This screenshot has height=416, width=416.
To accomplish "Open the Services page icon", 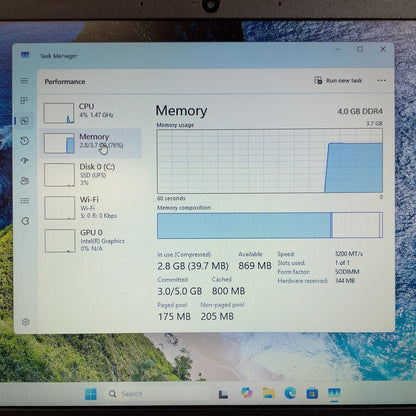I will click(x=25, y=221).
